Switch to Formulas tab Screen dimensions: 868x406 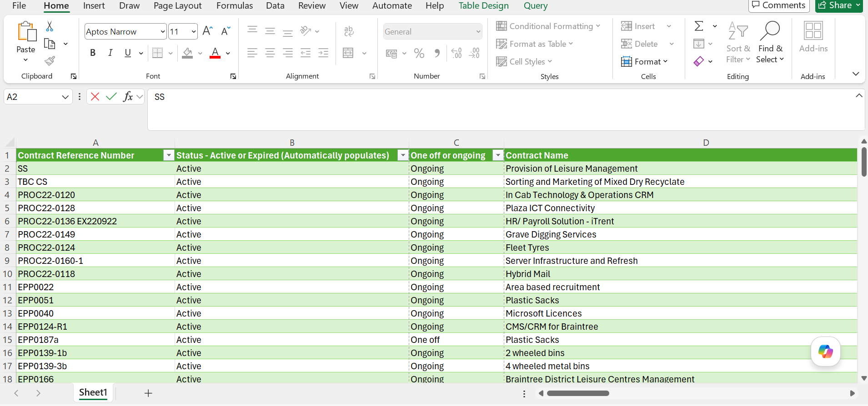(x=235, y=5)
